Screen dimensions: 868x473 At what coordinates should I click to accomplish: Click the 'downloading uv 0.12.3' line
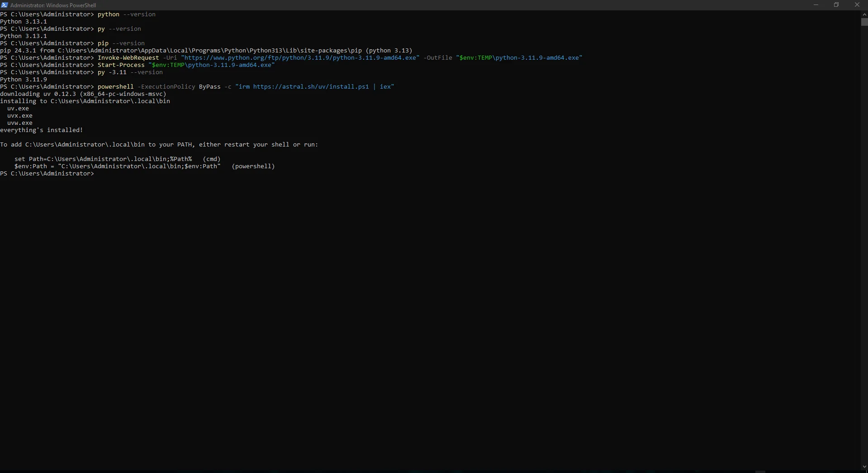coord(83,94)
